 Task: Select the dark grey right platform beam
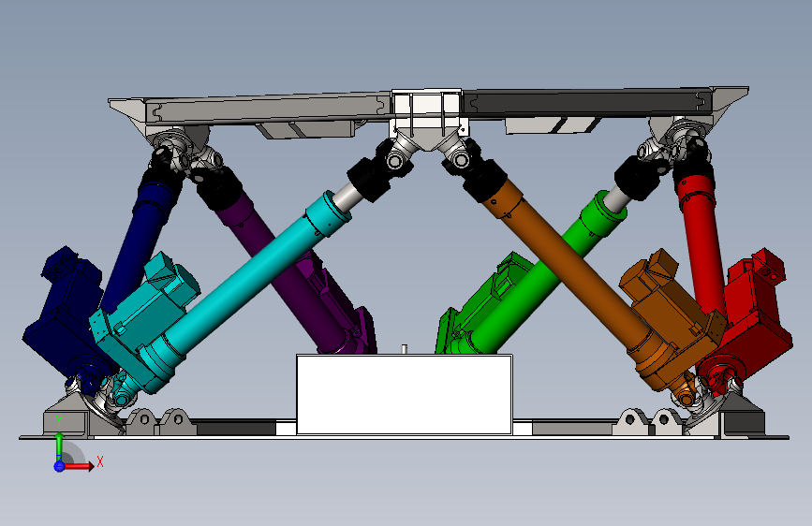pyautogui.click(x=588, y=101)
